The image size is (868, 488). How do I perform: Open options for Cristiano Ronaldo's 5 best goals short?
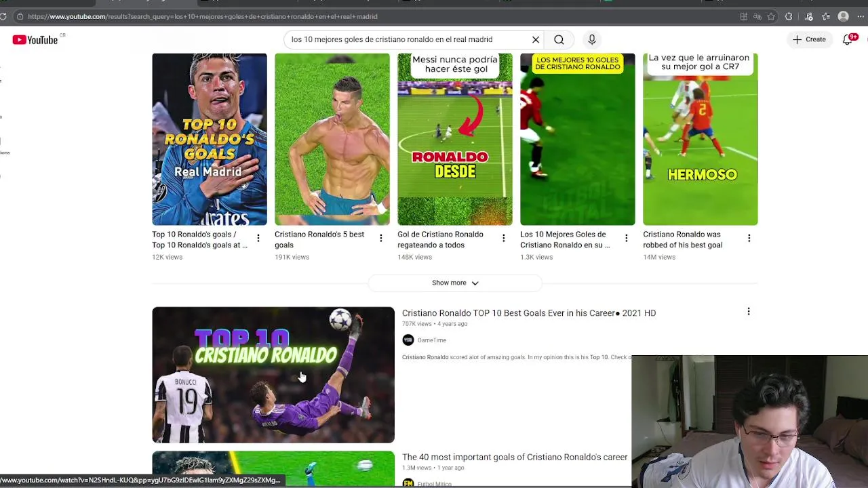381,238
